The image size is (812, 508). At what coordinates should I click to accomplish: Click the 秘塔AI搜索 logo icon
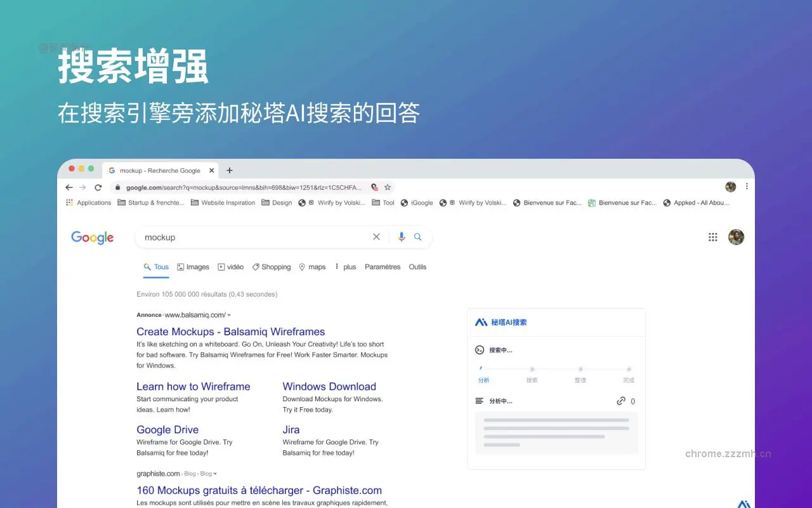pyautogui.click(x=481, y=322)
